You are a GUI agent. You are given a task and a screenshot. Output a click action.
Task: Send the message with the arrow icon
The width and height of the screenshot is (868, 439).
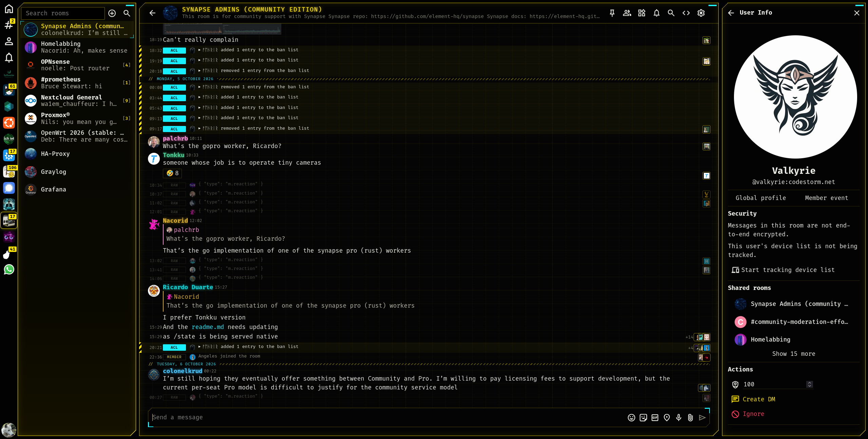pyautogui.click(x=702, y=418)
